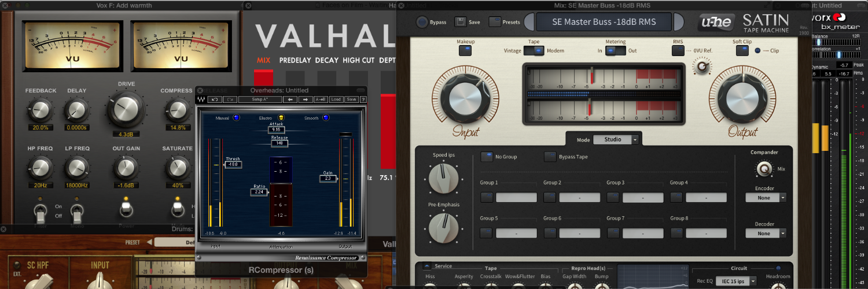Click the Release value field 148
868x289 pixels.
coord(279,143)
